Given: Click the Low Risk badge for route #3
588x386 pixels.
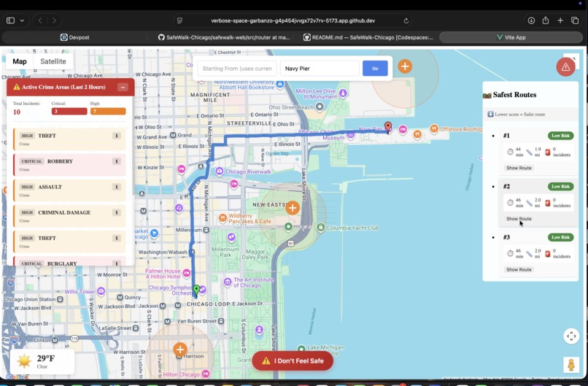Looking at the screenshot, I should pos(560,237).
